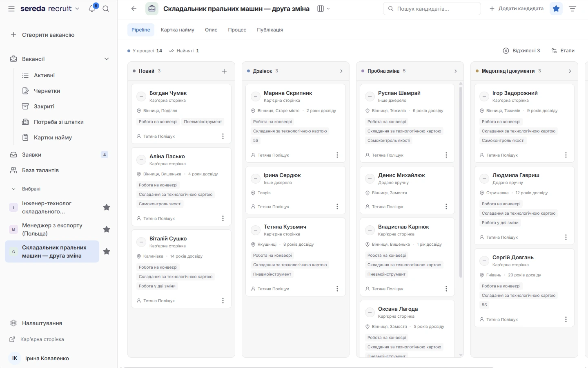Viewport: 588px width, 368px height.
Task: Go back using the arrow icon
Action: (x=134, y=9)
